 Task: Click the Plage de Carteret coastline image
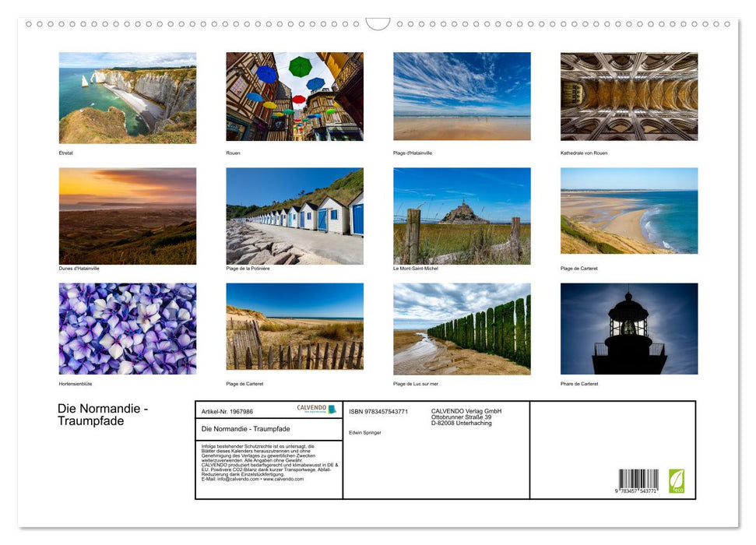point(628,214)
